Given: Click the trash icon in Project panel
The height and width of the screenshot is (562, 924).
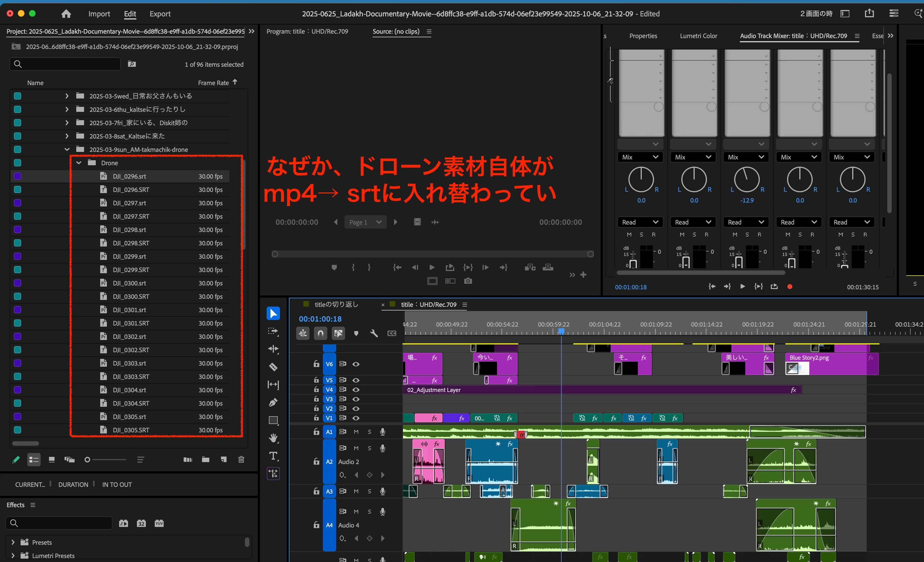Looking at the screenshot, I should click(241, 459).
